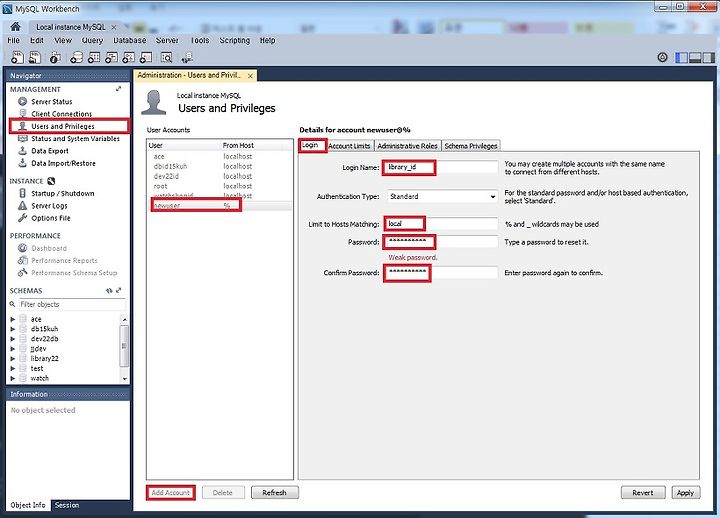The image size is (720, 518).
Task: Click the Refresh button
Action: [x=275, y=493]
